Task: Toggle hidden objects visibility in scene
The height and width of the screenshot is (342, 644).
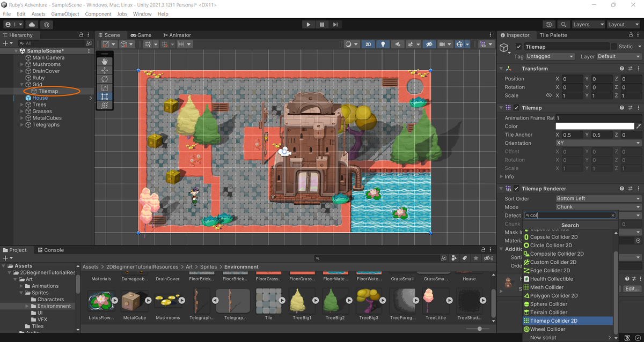Action: pos(429,44)
